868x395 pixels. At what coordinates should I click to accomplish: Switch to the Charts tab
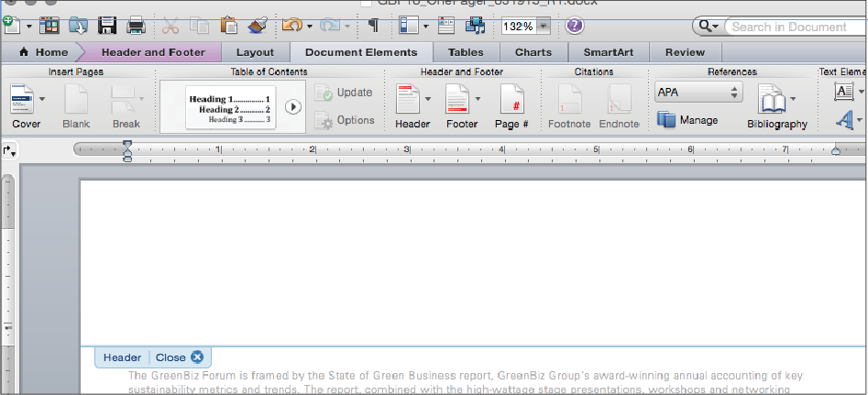tap(533, 52)
